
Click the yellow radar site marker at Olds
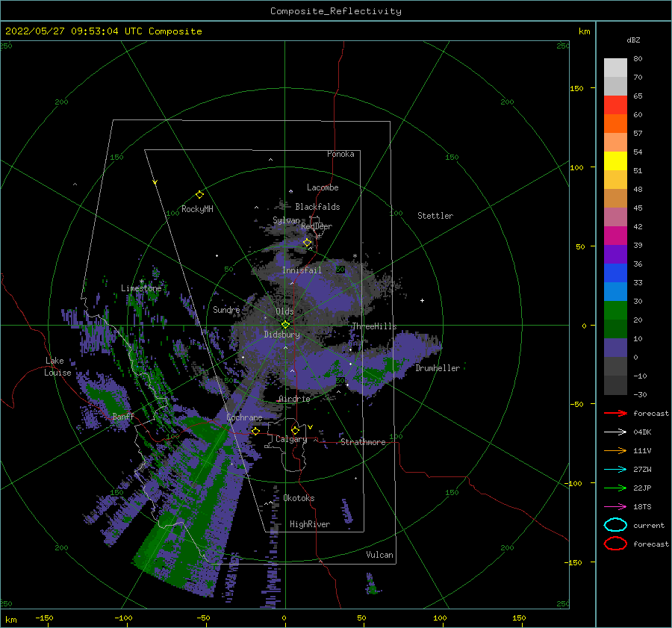tap(285, 325)
